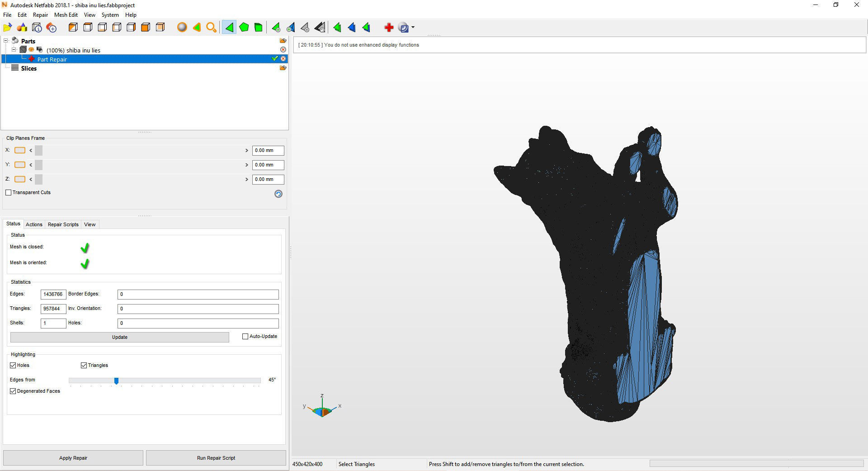Activate the green cube Select Shells tool
This screenshot has height=471, width=868.
click(x=259, y=28)
